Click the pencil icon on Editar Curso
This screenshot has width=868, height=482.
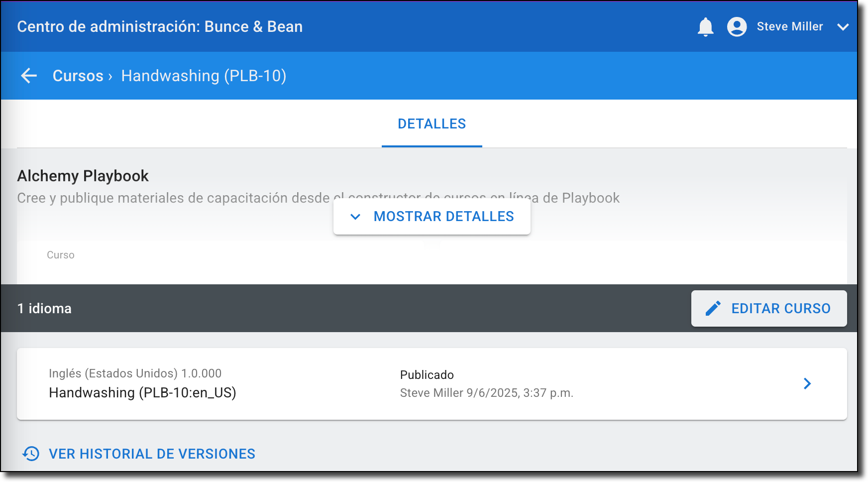pyautogui.click(x=713, y=308)
